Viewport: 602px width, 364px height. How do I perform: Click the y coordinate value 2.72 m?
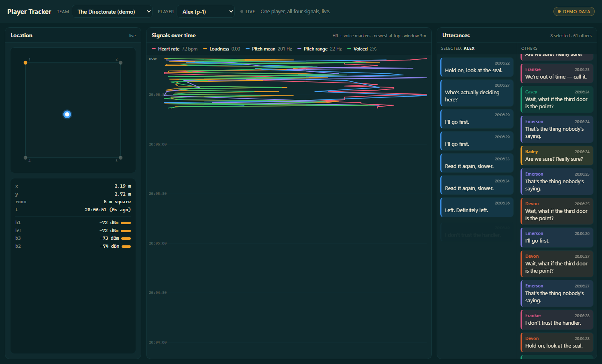click(x=123, y=194)
